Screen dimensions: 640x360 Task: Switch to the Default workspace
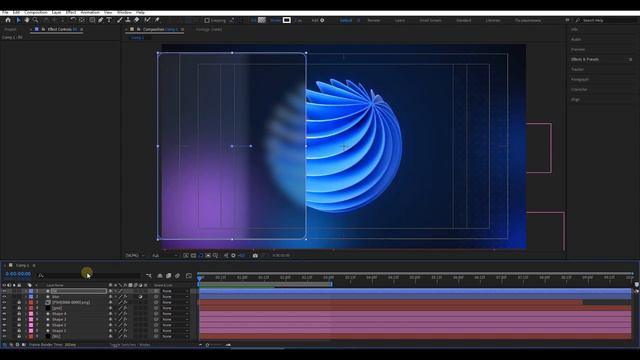(x=346, y=20)
